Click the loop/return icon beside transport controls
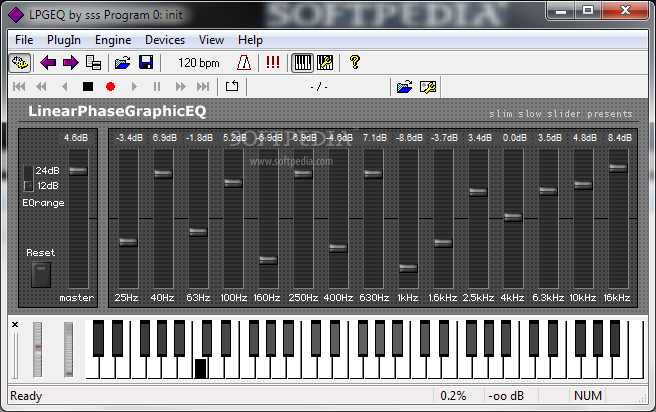 point(232,86)
